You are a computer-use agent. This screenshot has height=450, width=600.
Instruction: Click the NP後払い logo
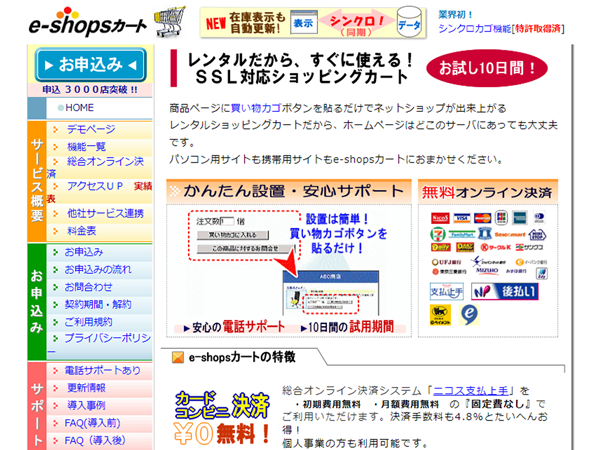click(x=505, y=292)
